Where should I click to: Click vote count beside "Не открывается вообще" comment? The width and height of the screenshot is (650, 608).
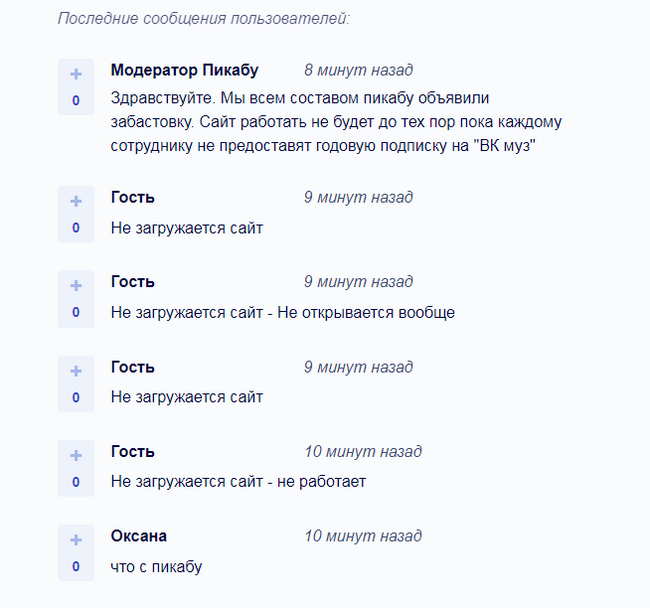[75, 312]
